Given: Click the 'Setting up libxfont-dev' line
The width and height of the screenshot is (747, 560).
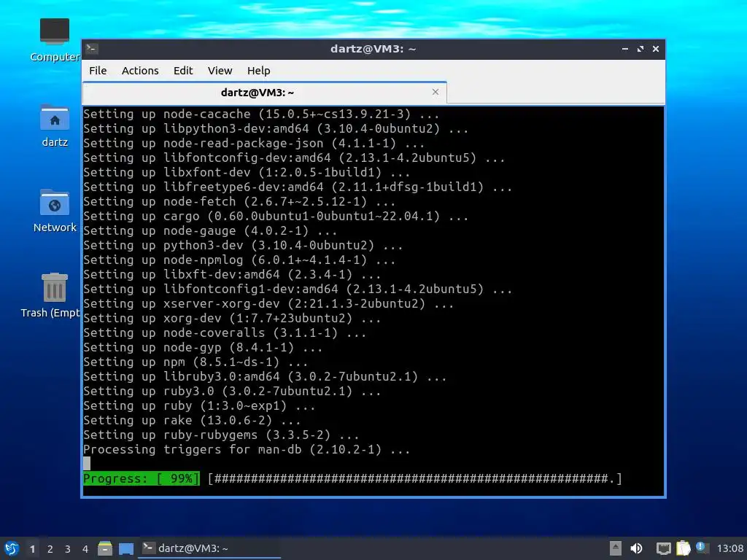Looking at the screenshot, I should [247, 172].
